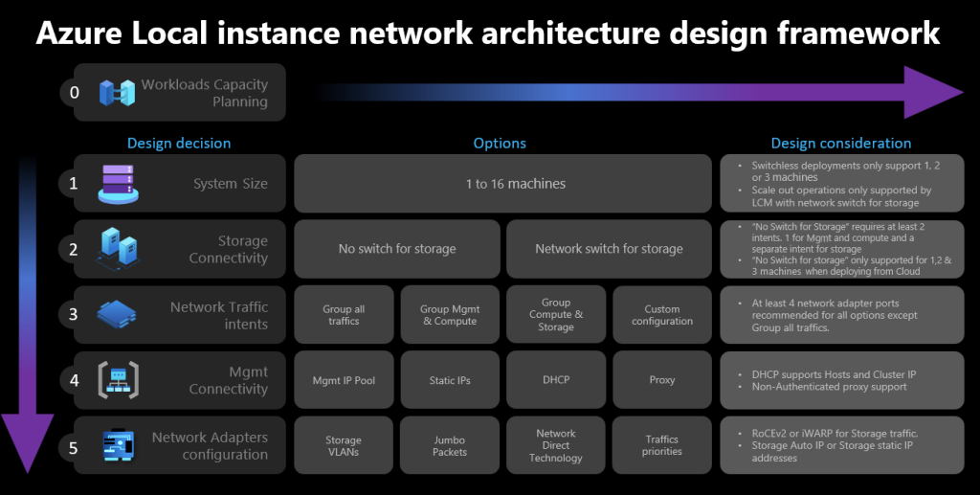Click DHCP supports Hosts and Cluster IP
This screenshot has width=980, height=495.
834,374
